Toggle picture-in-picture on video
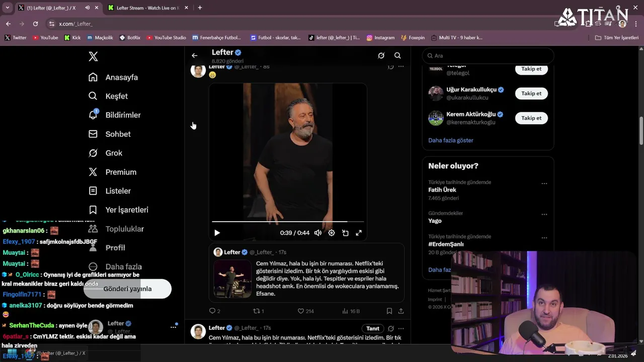Image resolution: width=644 pixels, height=362 pixels. 345,233
